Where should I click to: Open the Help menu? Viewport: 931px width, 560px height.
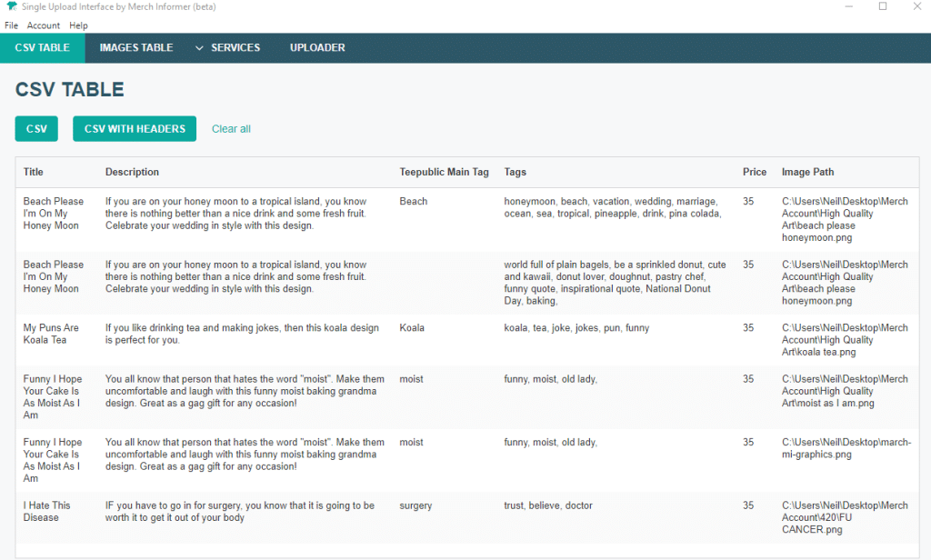78,25
